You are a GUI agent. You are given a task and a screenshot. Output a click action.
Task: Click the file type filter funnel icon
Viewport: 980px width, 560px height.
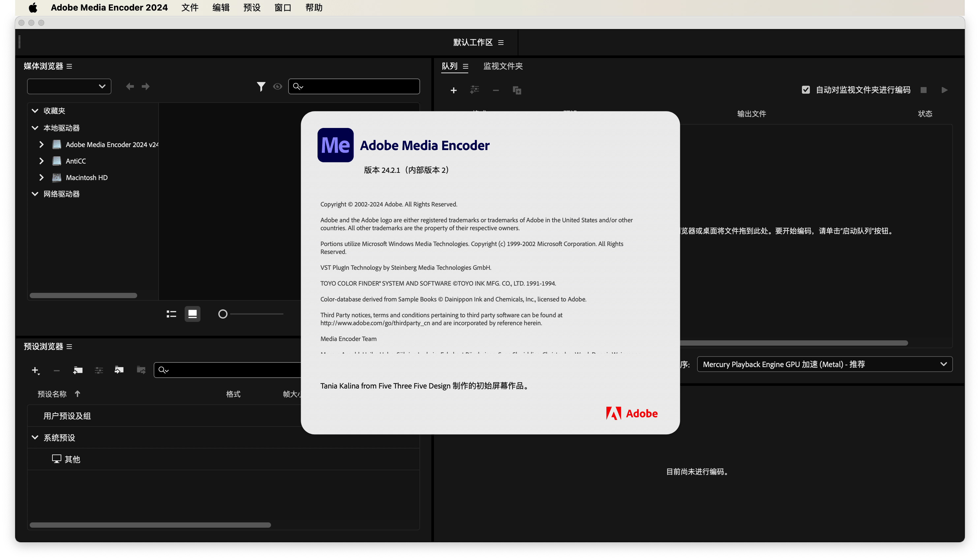(261, 86)
